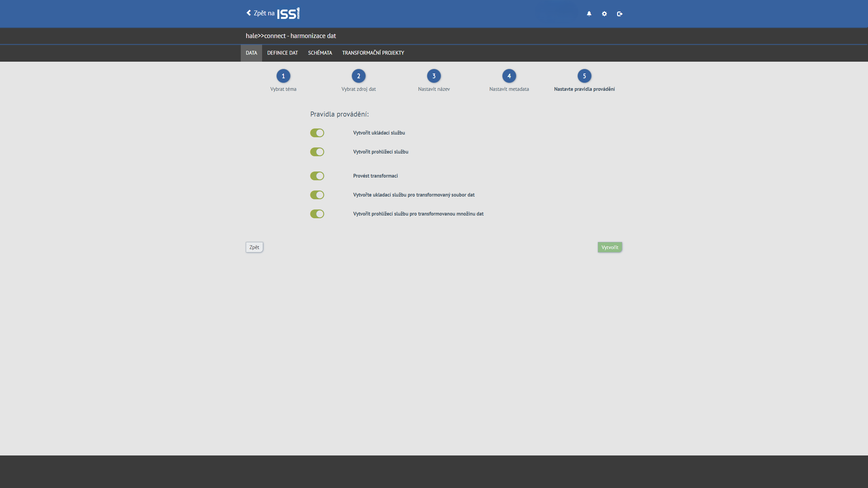Image resolution: width=868 pixels, height=488 pixels.
Task: Click the back chevron beside Zpět na
Action: pos(249,13)
